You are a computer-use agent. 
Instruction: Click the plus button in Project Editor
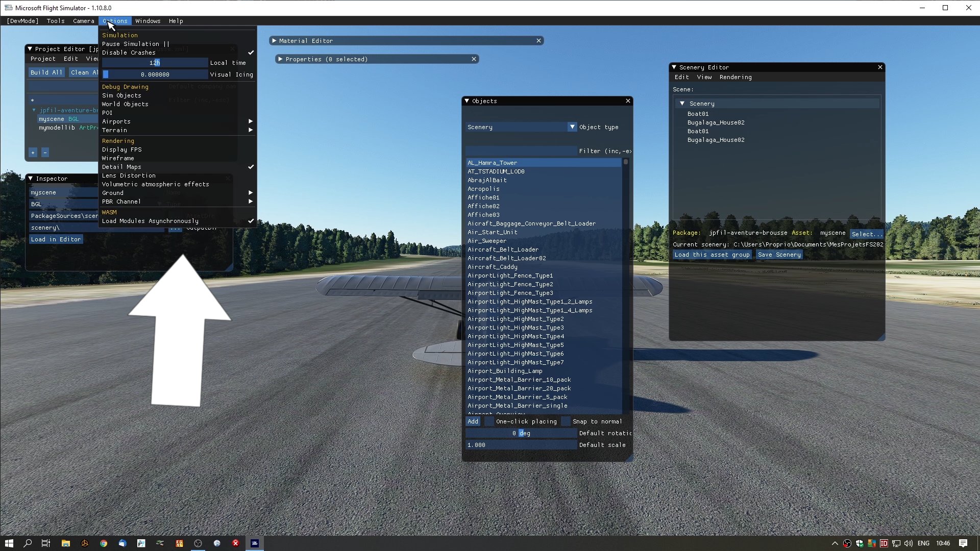point(33,153)
